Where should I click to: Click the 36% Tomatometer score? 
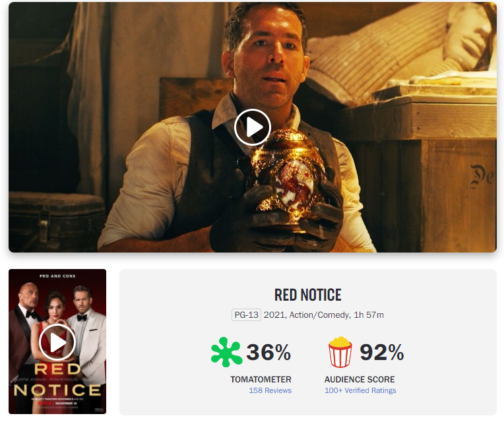click(268, 352)
